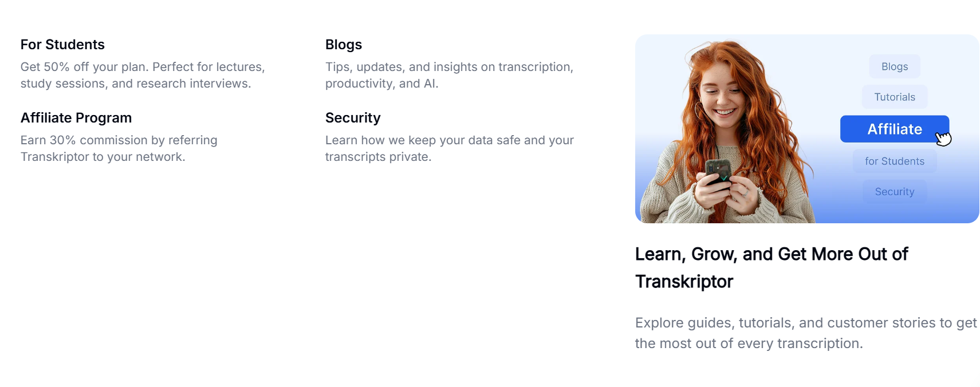This screenshot has width=980, height=387.
Task: Click the Blogs pill in promo image
Action: [895, 66]
